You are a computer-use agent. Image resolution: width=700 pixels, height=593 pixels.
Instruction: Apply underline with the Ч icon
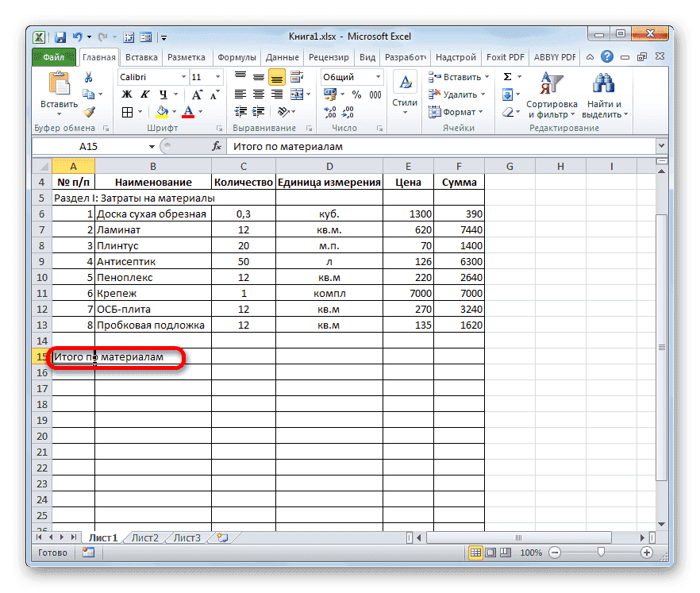pyautogui.click(x=163, y=94)
